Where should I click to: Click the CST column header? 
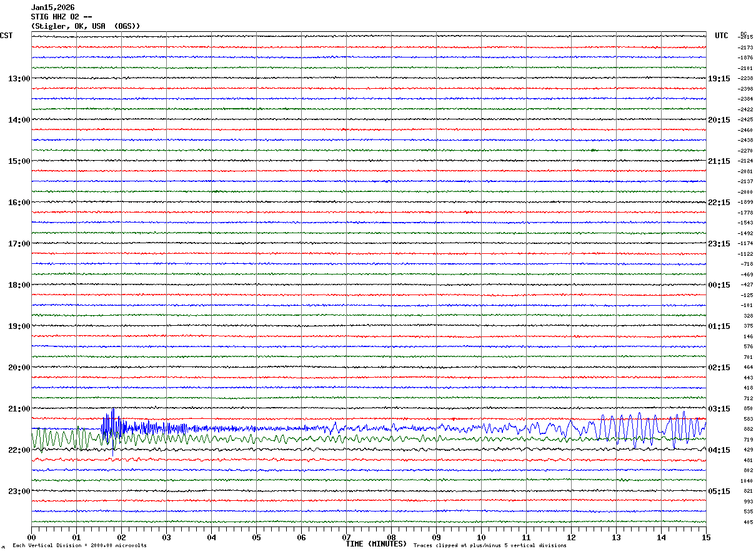click(6, 36)
